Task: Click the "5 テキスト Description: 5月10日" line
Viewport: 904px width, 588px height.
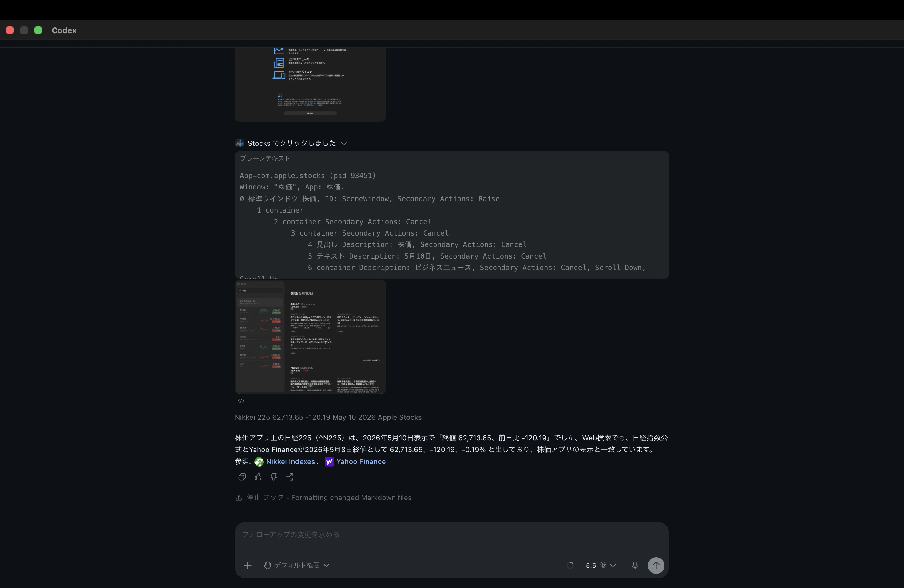Action: pos(427,256)
